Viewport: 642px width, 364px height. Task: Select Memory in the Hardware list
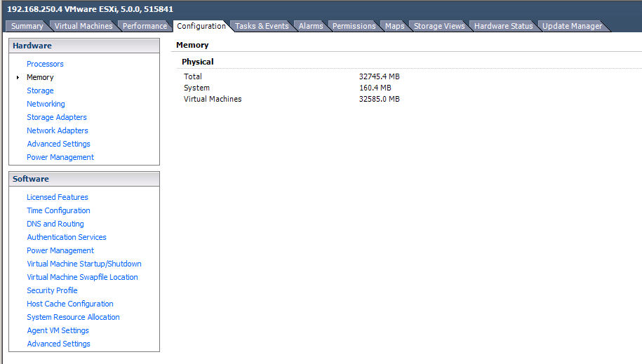[x=40, y=77]
